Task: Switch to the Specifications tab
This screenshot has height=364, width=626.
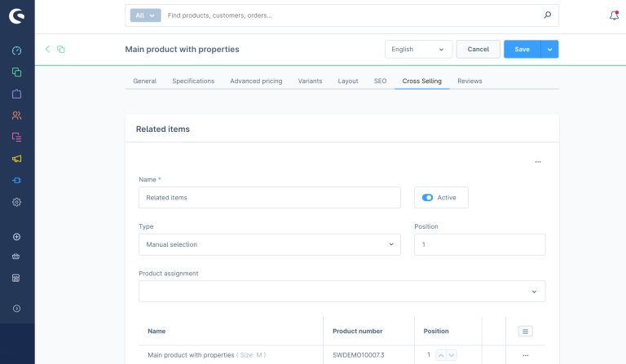Action: pos(193,81)
